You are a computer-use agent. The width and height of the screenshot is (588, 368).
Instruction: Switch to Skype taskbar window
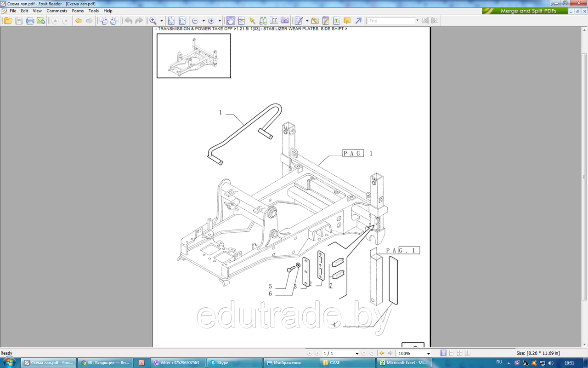235,362
